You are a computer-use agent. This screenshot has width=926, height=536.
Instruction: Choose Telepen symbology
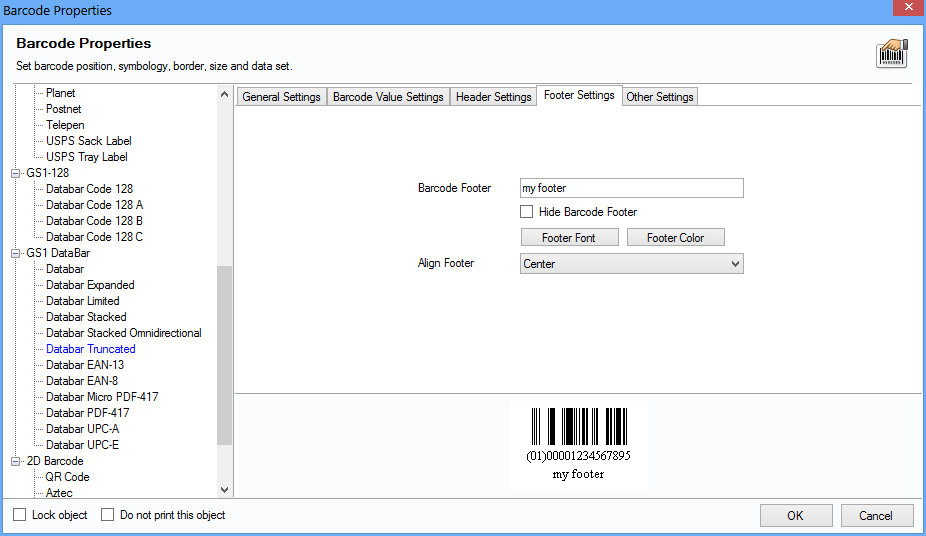pyautogui.click(x=65, y=125)
